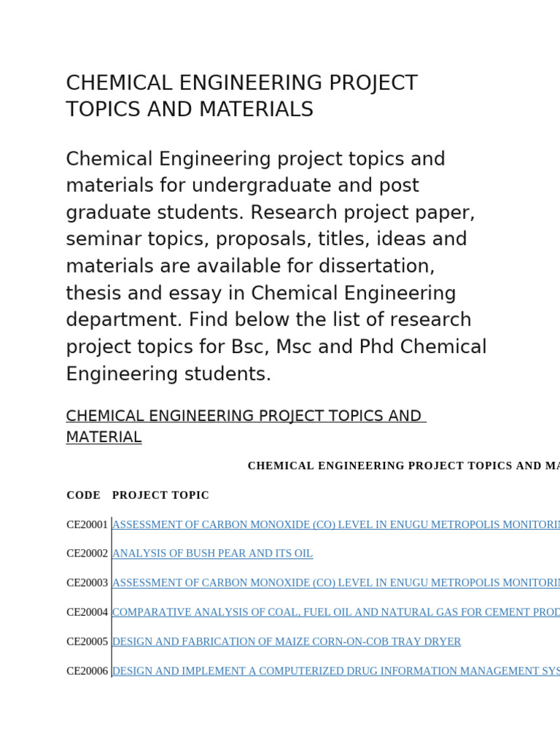The width and height of the screenshot is (560, 747).
Task: Click the PROJECT TOPIC column header
Action: tap(160, 495)
